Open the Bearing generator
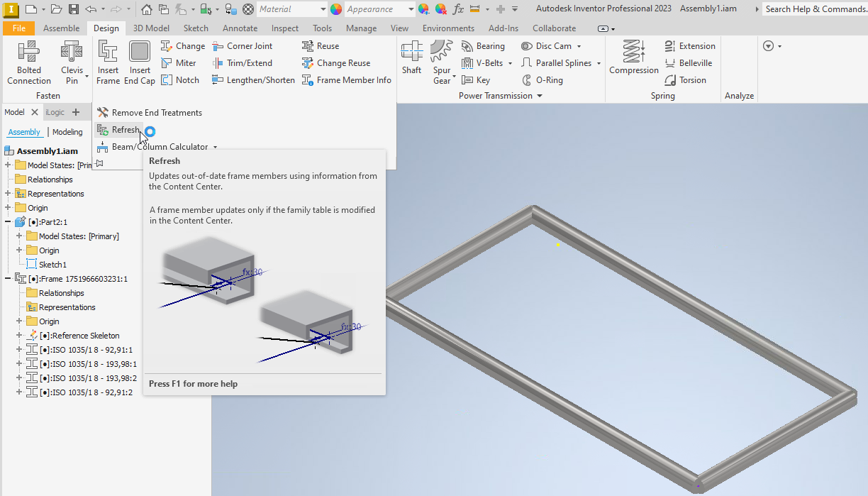 click(483, 45)
